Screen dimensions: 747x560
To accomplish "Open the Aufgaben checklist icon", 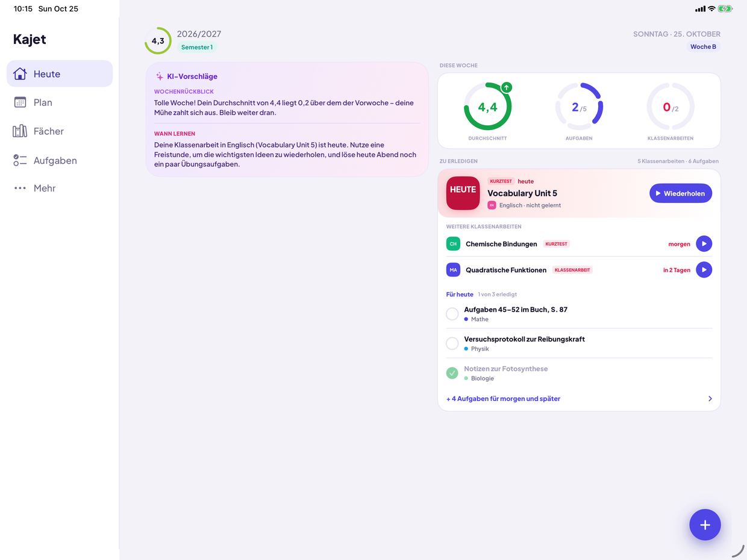I will pyautogui.click(x=20, y=160).
